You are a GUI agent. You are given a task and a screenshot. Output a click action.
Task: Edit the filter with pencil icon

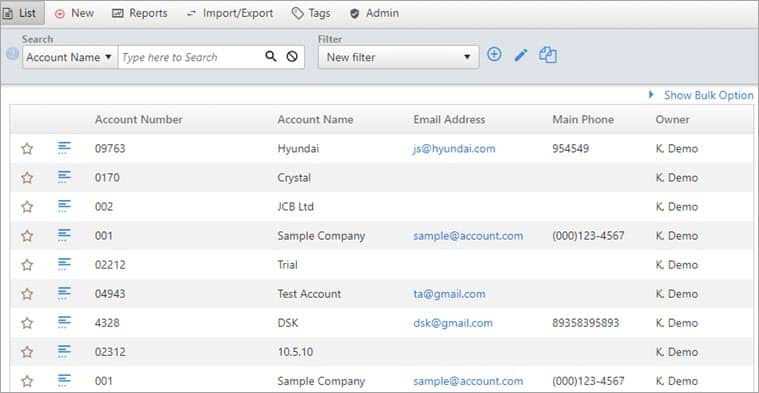[521, 55]
